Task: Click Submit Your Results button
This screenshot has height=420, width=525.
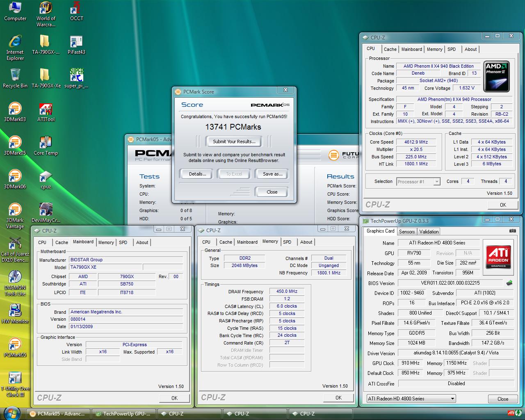Action: pyautogui.click(x=234, y=142)
